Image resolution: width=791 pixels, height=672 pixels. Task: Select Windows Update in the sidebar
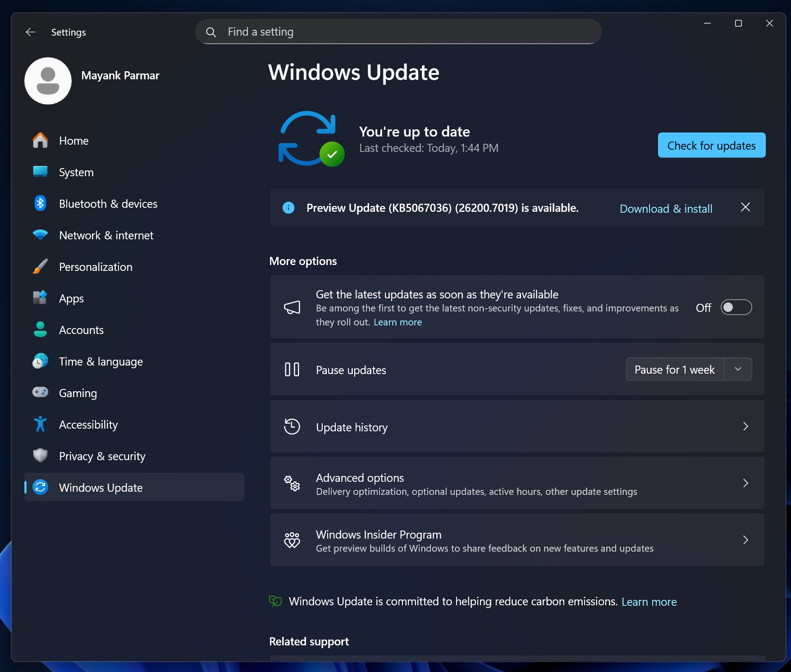101,487
